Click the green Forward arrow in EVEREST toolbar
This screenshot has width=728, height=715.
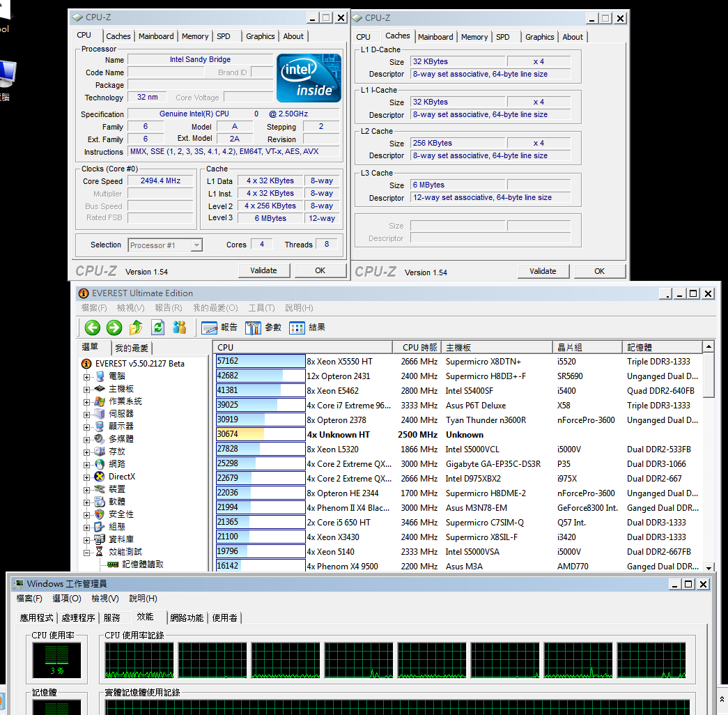click(x=114, y=328)
